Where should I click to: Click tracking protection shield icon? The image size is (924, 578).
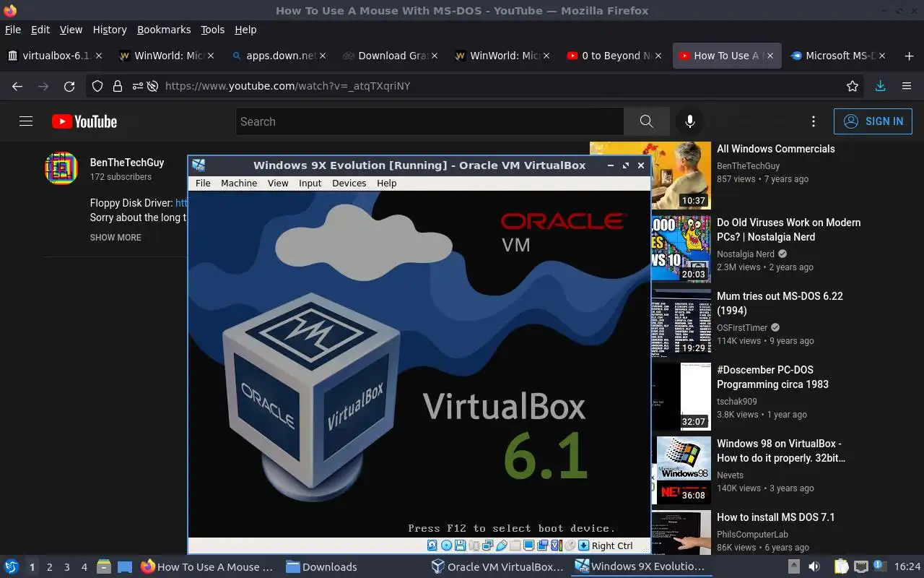(x=97, y=86)
